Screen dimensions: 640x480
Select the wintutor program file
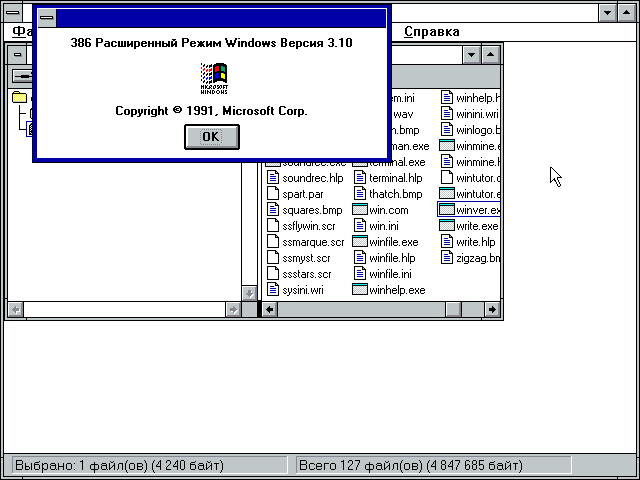tap(470, 194)
